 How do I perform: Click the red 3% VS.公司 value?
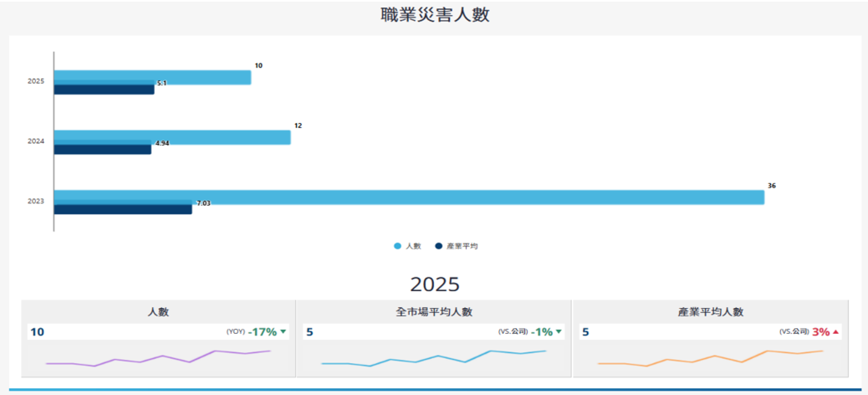pyautogui.click(x=821, y=332)
